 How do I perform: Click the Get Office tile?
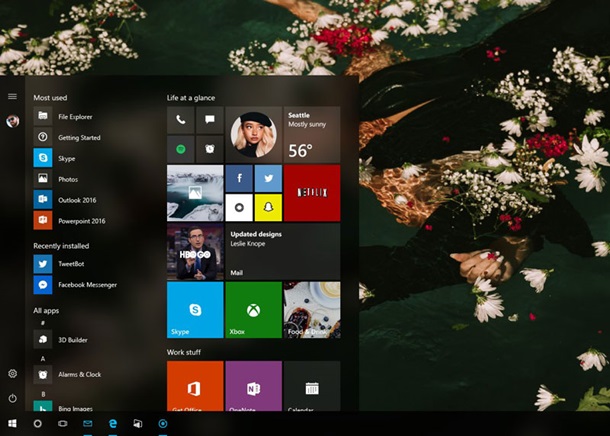click(x=195, y=386)
